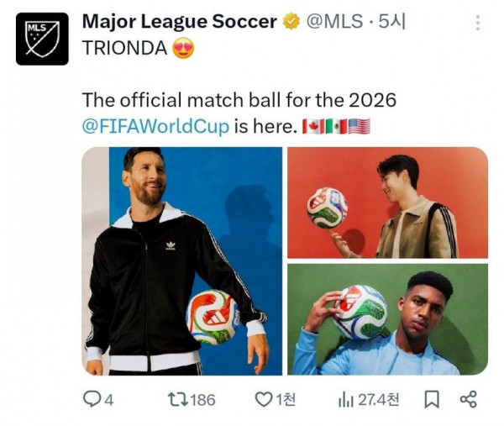Click the retweet arrows icon
Image resolution: width=504 pixels, height=426 pixels.
point(176,400)
